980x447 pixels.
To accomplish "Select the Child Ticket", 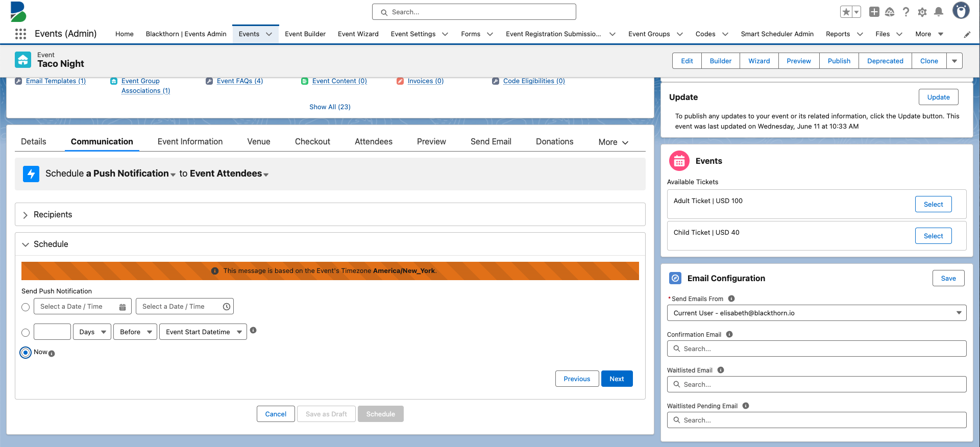I will pos(933,236).
